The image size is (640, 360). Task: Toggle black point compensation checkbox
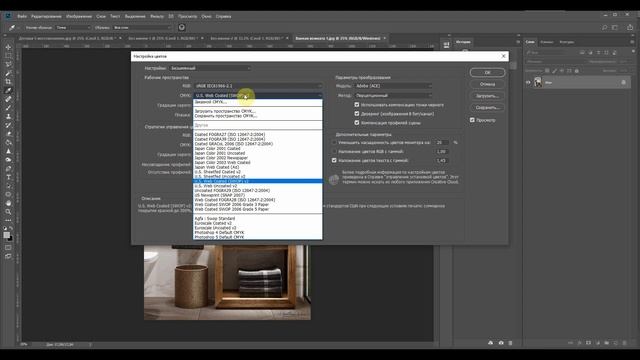pos(357,105)
